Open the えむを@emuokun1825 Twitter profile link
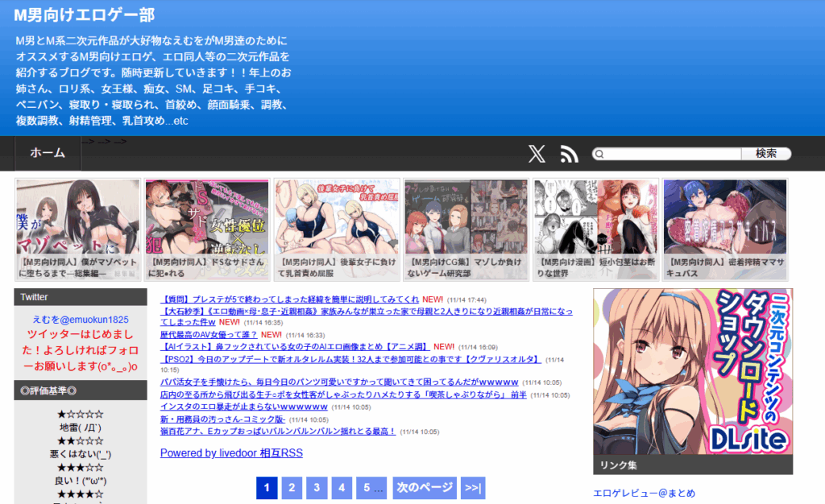The image size is (825, 504). coord(80,320)
